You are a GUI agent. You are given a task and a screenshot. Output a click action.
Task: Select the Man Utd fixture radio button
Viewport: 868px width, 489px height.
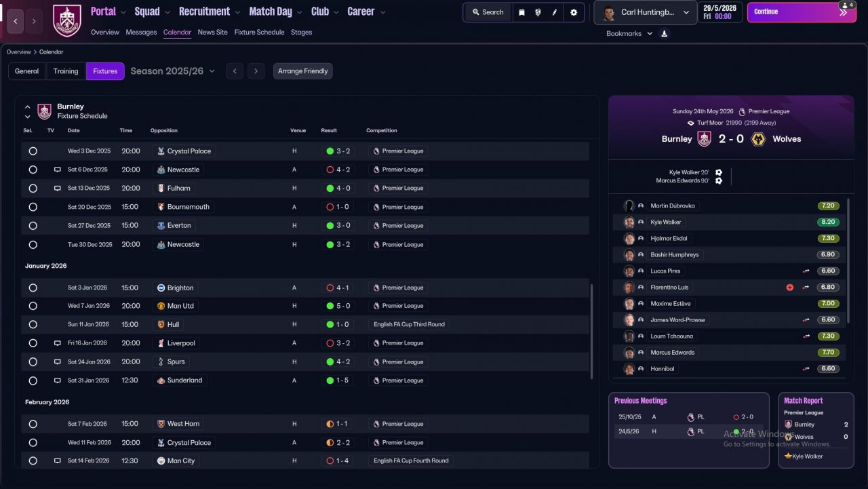coord(33,306)
